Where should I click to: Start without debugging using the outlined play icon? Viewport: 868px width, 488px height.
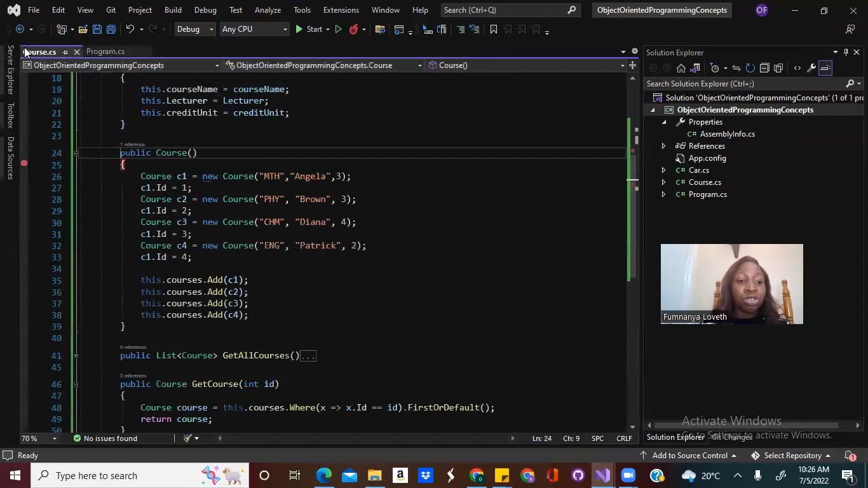coord(338,29)
